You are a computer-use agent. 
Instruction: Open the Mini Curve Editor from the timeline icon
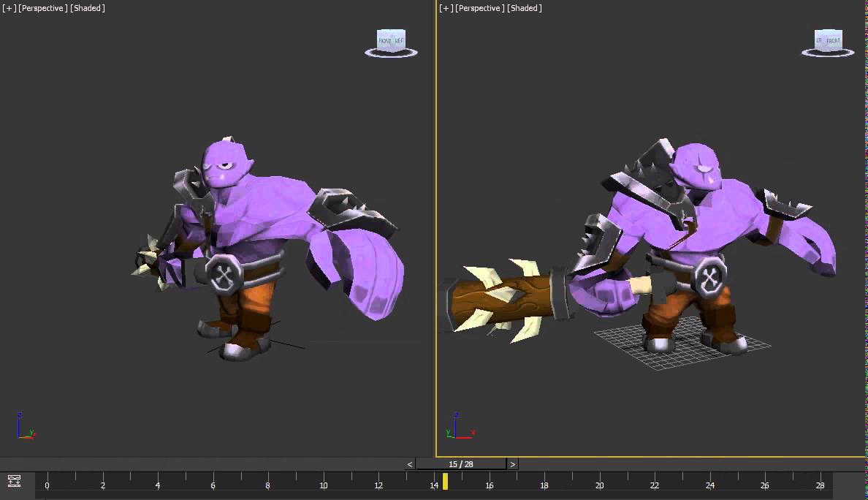[15, 481]
